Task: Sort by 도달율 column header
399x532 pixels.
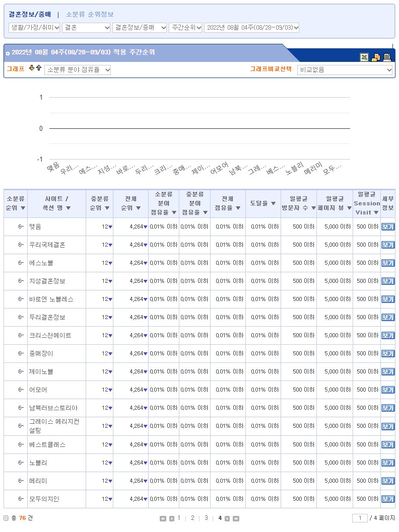Action: click(263, 203)
